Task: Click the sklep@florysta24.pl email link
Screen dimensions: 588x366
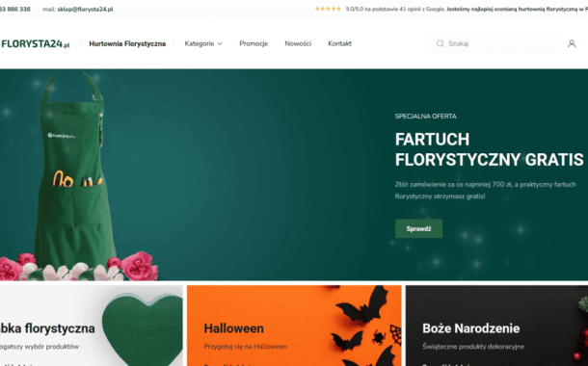Action: point(85,10)
